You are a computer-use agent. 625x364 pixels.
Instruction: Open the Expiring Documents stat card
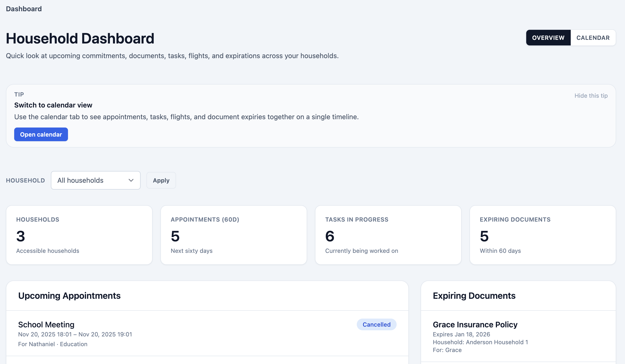[542, 235]
